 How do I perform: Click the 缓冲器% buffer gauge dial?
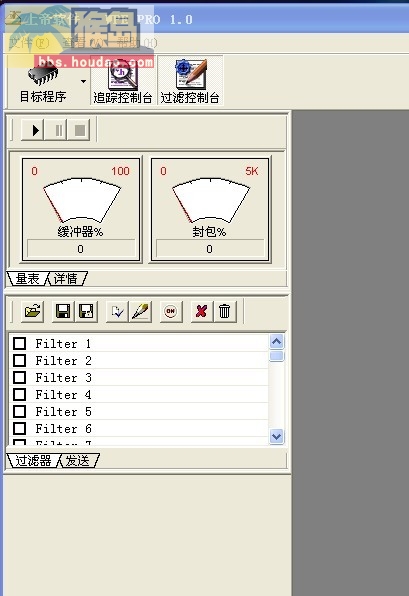pos(82,201)
